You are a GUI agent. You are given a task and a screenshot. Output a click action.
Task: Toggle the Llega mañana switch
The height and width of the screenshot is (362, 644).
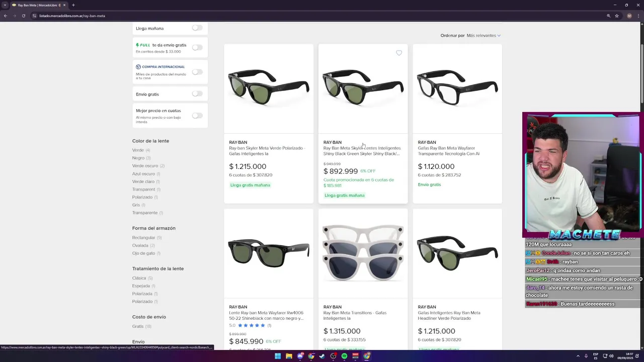coord(197,28)
